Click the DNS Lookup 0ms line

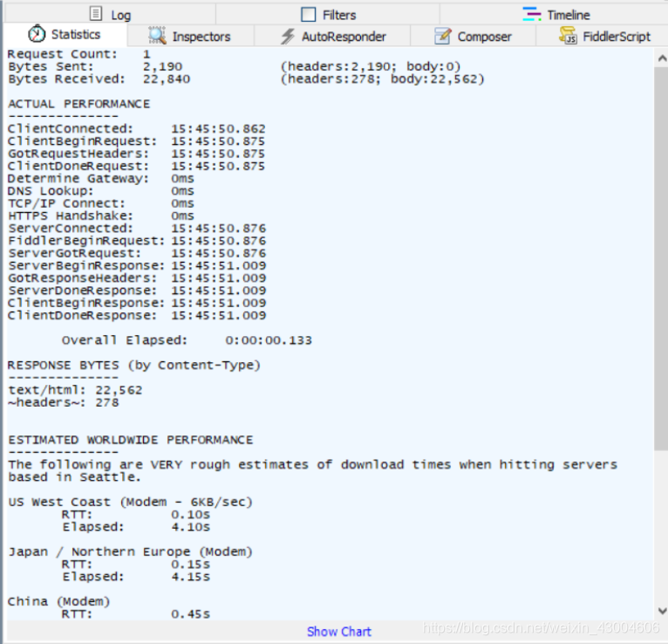point(101,191)
